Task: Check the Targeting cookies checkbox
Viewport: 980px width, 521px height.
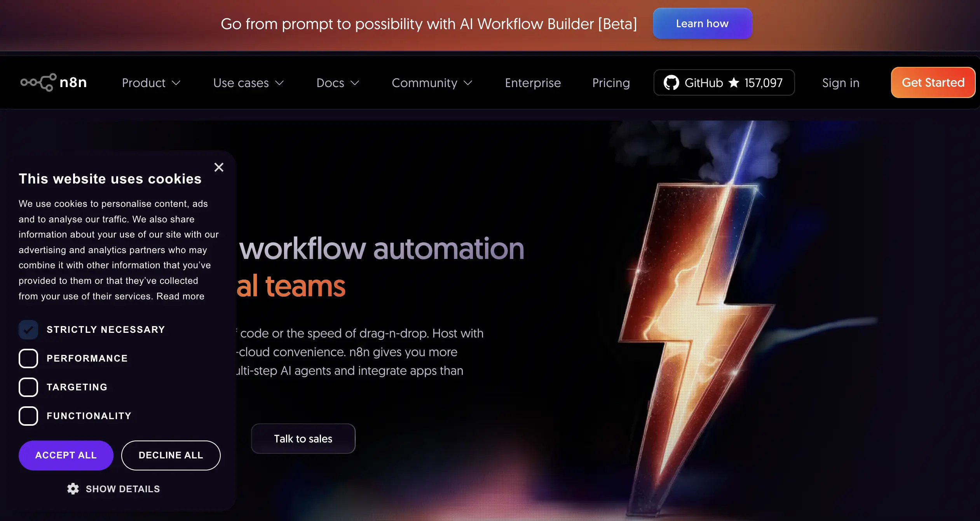Action: click(x=28, y=387)
